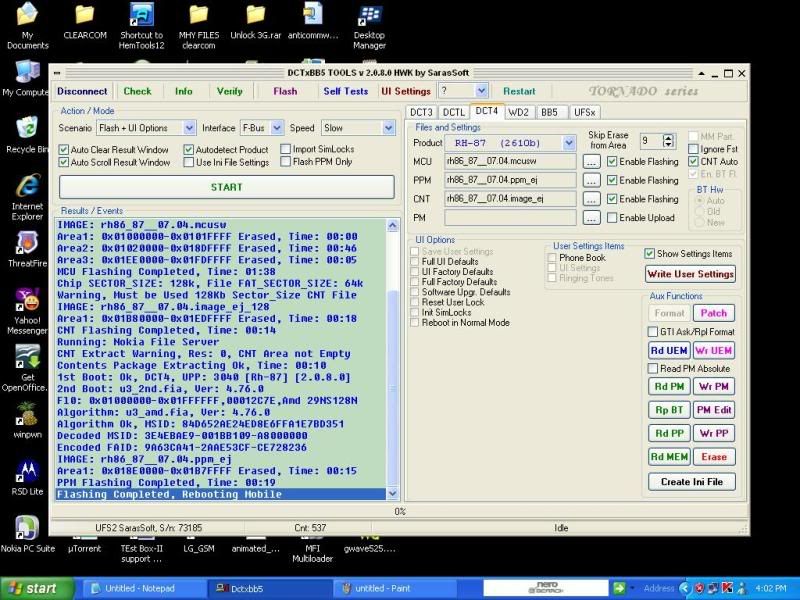Switch to the WD2 tab
The width and height of the screenshot is (800, 600).
point(518,112)
